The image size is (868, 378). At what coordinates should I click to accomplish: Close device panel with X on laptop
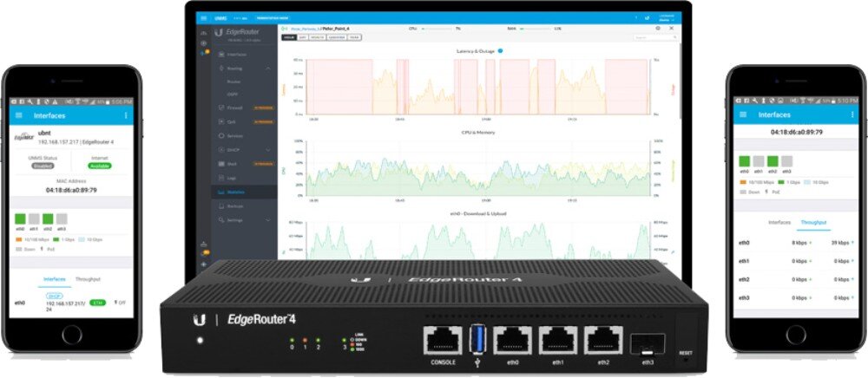click(672, 29)
